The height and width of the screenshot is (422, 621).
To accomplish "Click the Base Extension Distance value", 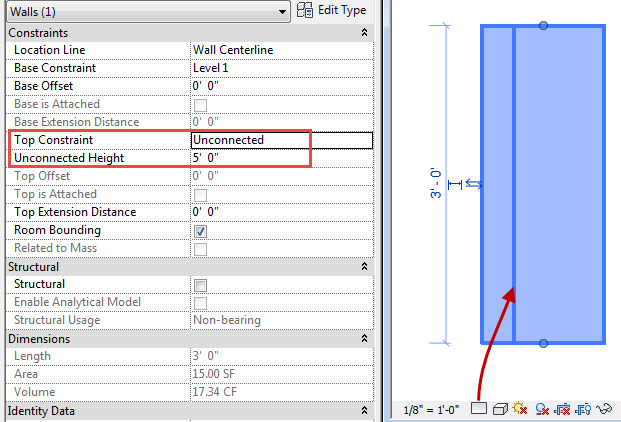I will click(282, 122).
